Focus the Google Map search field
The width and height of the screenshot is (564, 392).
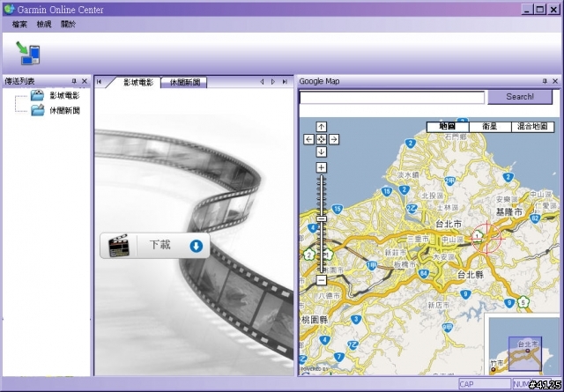pyautogui.click(x=392, y=98)
